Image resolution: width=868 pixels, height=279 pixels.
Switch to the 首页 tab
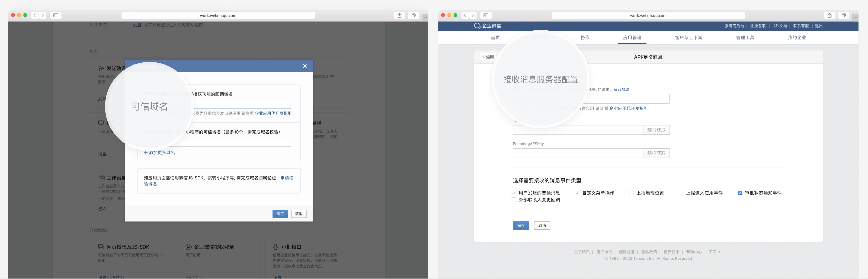(x=495, y=38)
